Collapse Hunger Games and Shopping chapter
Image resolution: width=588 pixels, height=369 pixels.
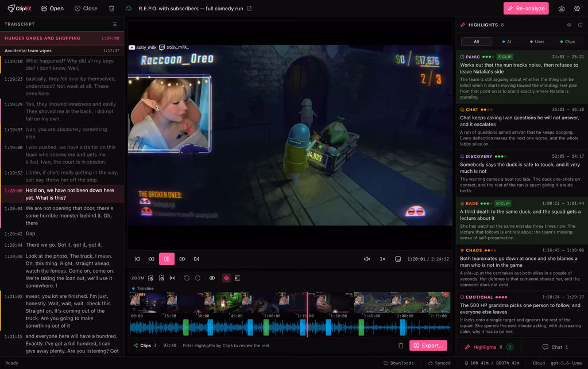point(62,38)
